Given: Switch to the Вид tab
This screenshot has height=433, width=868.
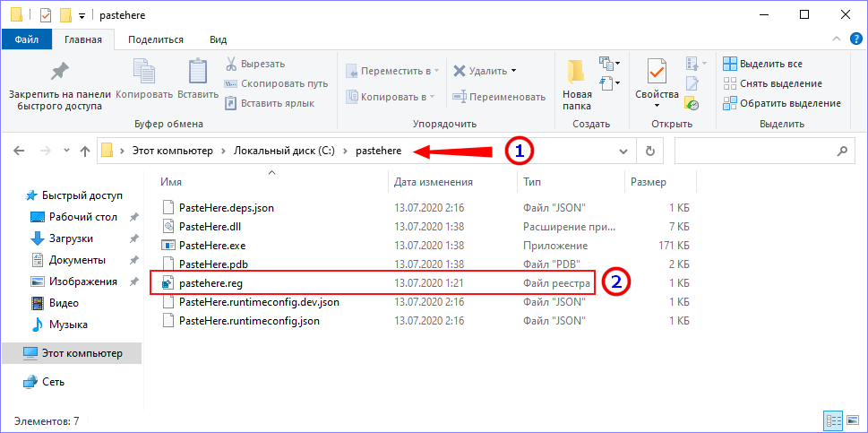Looking at the screenshot, I should coord(218,39).
